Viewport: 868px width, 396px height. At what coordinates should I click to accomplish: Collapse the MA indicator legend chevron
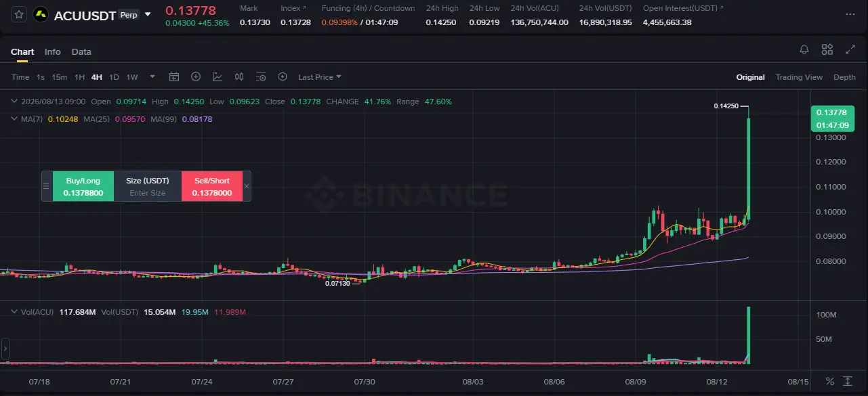pos(15,119)
